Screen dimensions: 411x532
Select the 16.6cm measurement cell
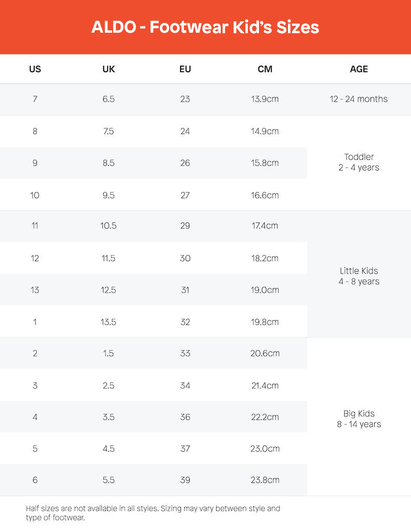(x=265, y=195)
